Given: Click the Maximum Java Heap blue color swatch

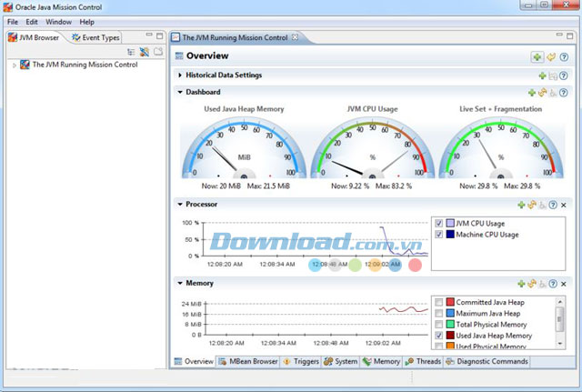Looking at the screenshot, I should tap(450, 313).
